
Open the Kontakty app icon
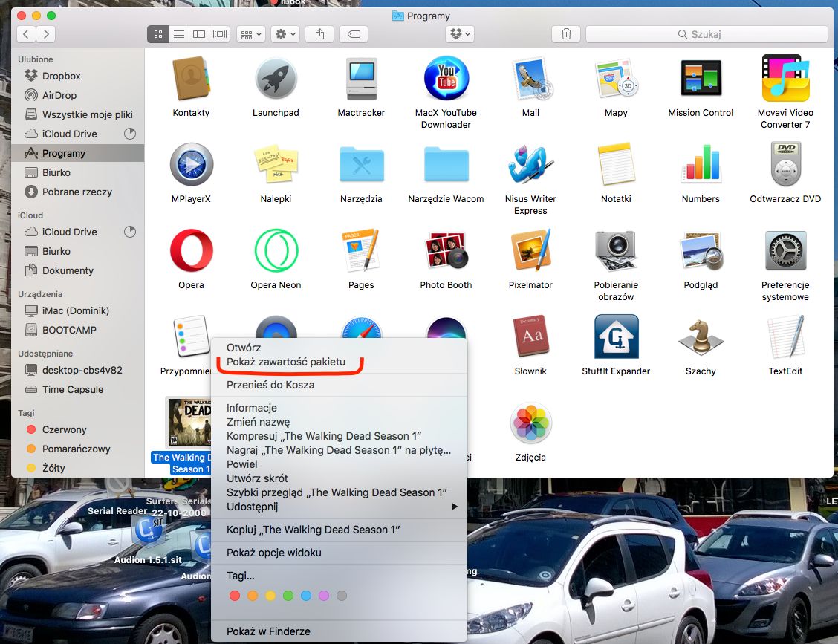[x=191, y=79]
